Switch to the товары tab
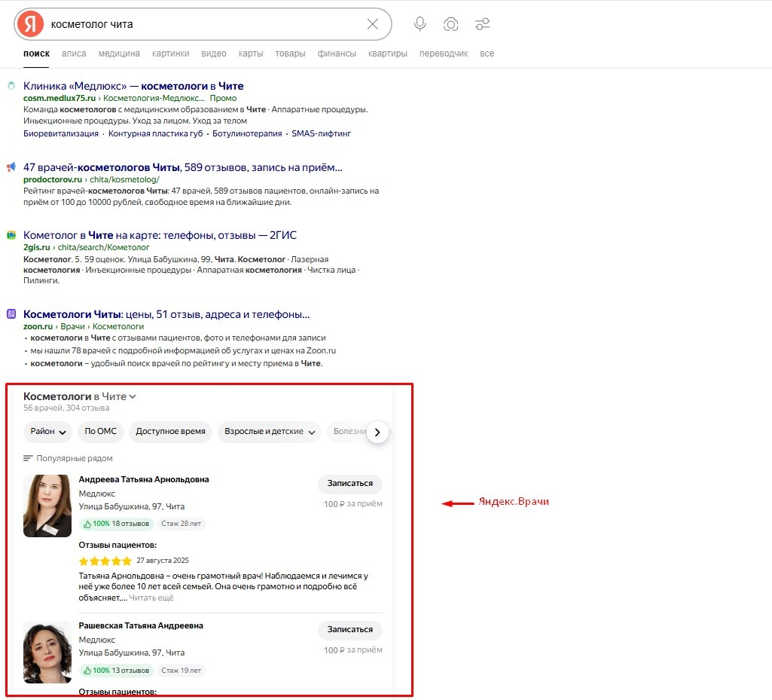This screenshot has height=700, width=772. (290, 53)
